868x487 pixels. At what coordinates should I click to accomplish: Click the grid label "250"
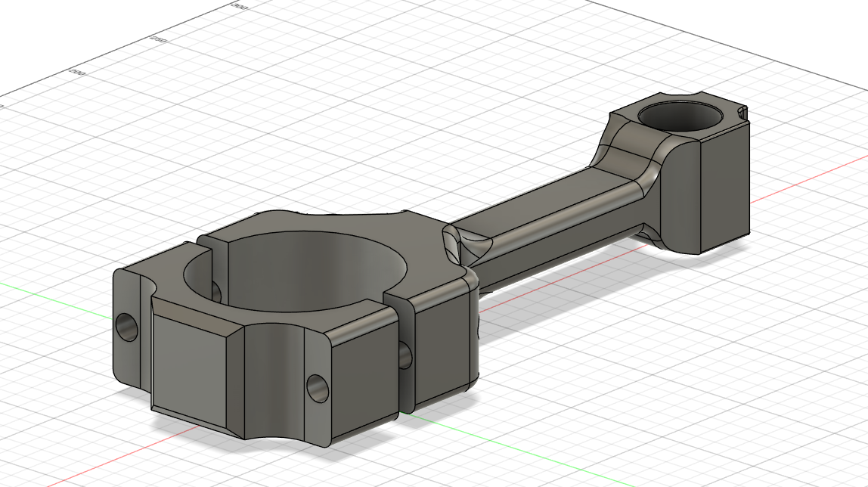click(160, 39)
